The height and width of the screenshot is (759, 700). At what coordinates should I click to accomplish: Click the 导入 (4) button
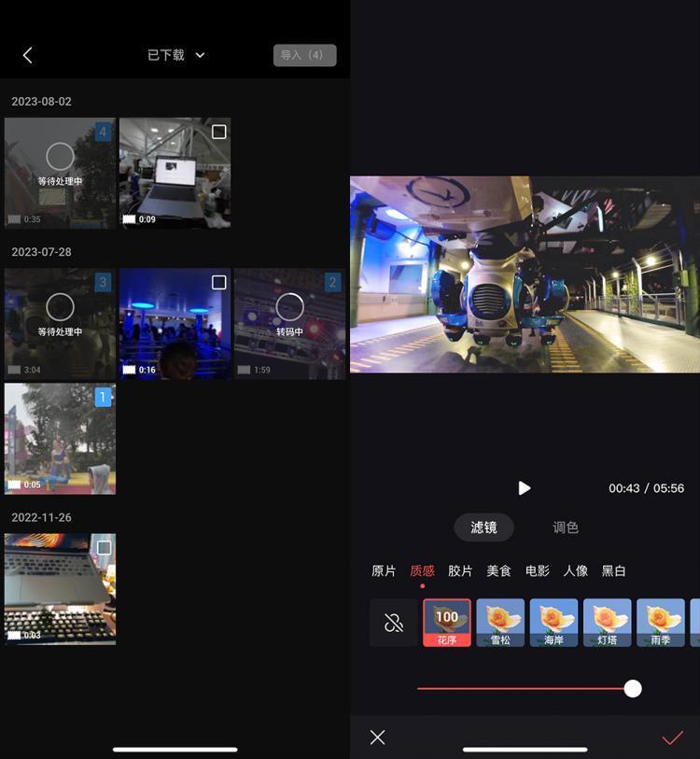click(304, 55)
